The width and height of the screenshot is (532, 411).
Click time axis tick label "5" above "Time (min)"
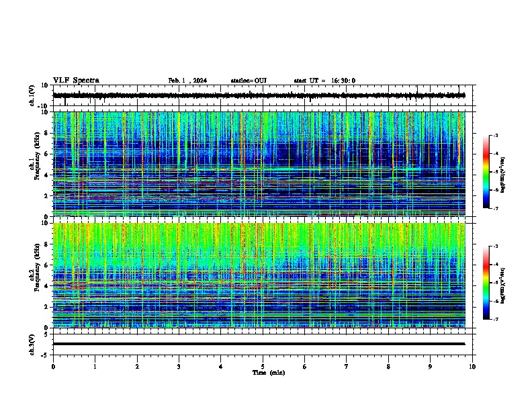[x=263, y=367]
